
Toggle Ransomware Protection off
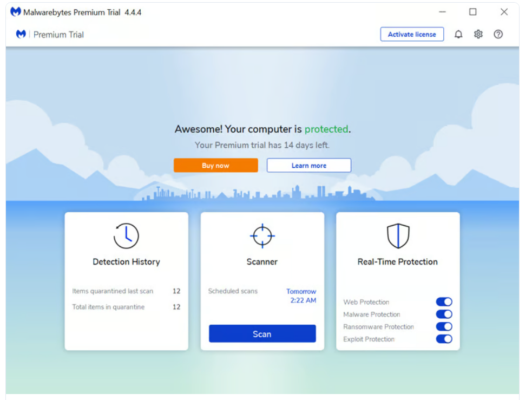coord(444,327)
